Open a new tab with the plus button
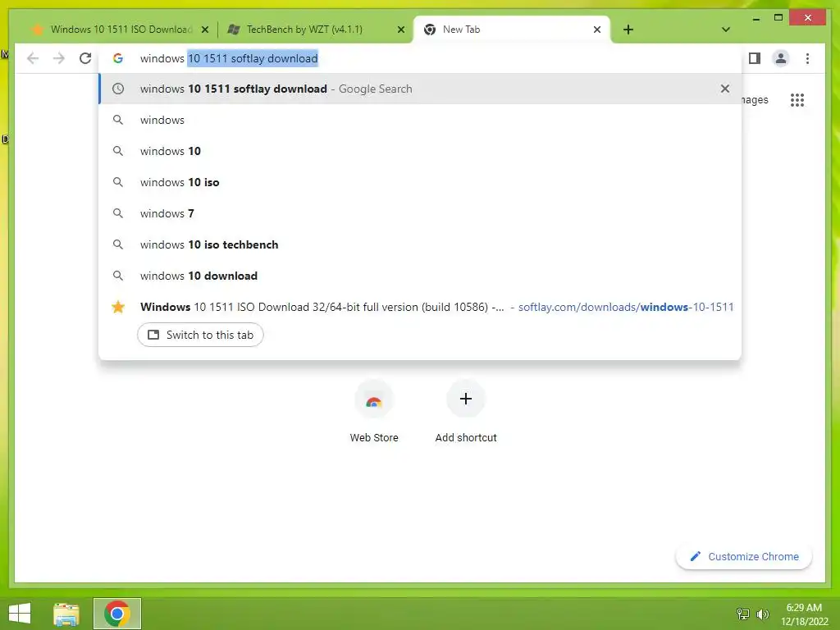840x630 pixels. click(x=628, y=30)
